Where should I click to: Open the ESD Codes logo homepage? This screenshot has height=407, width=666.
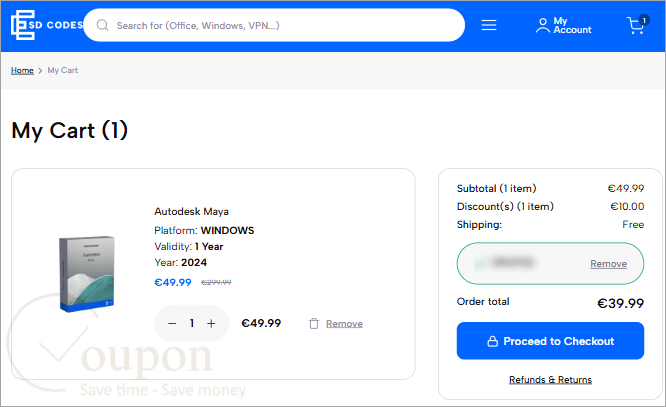46,25
